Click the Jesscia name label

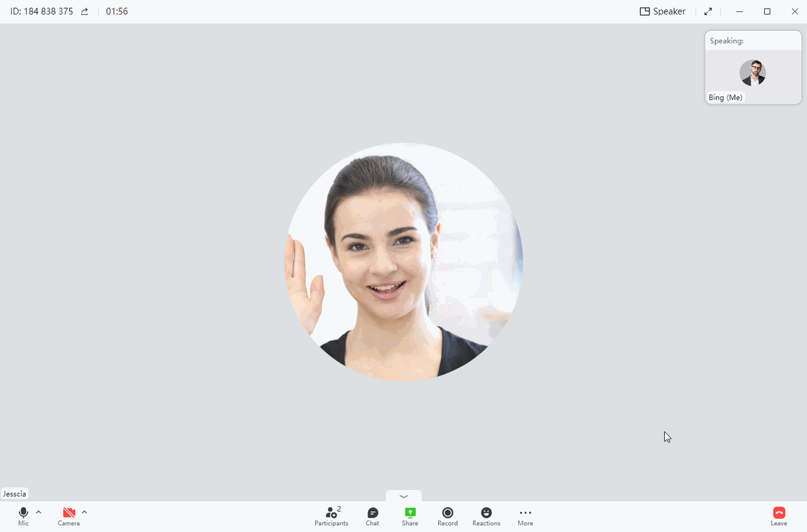[15, 494]
